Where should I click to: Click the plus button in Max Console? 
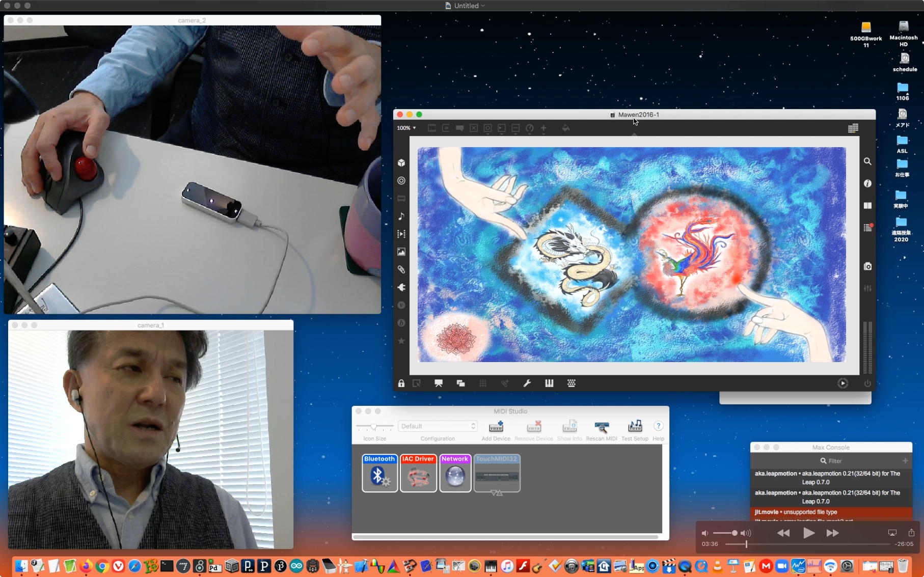tap(905, 461)
